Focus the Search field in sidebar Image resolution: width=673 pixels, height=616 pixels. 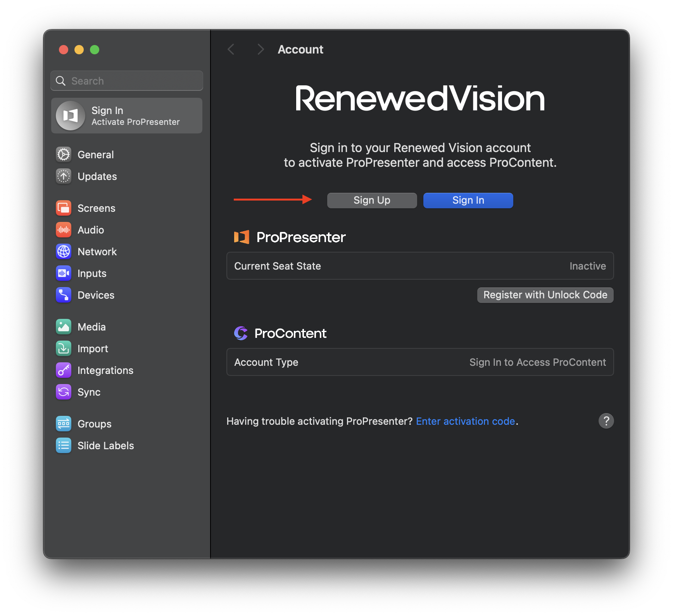(127, 81)
